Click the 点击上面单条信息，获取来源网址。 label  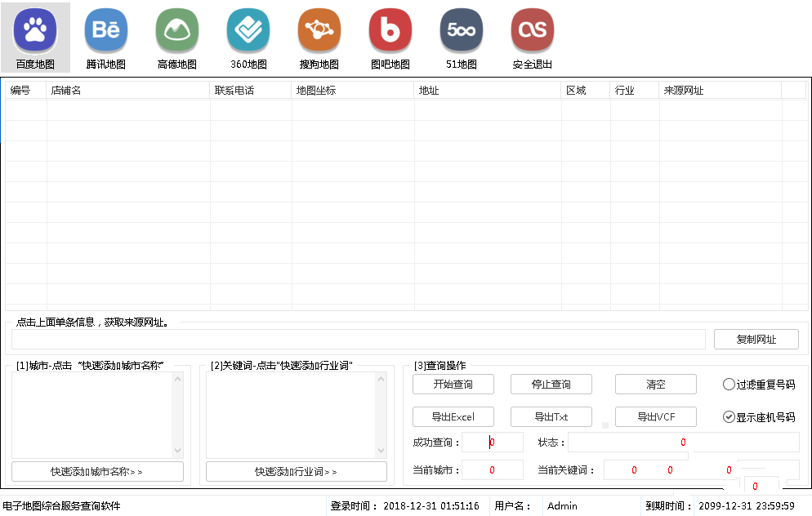pos(92,322)
